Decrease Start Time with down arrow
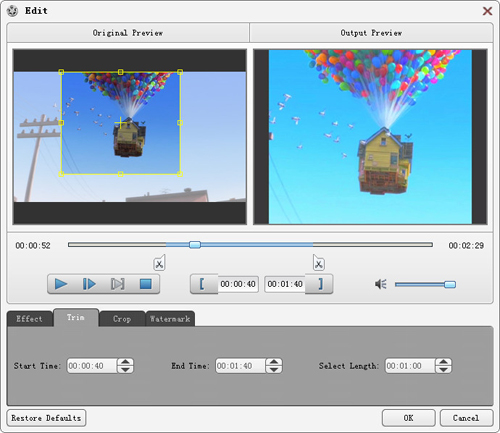 tap(125, 369)
